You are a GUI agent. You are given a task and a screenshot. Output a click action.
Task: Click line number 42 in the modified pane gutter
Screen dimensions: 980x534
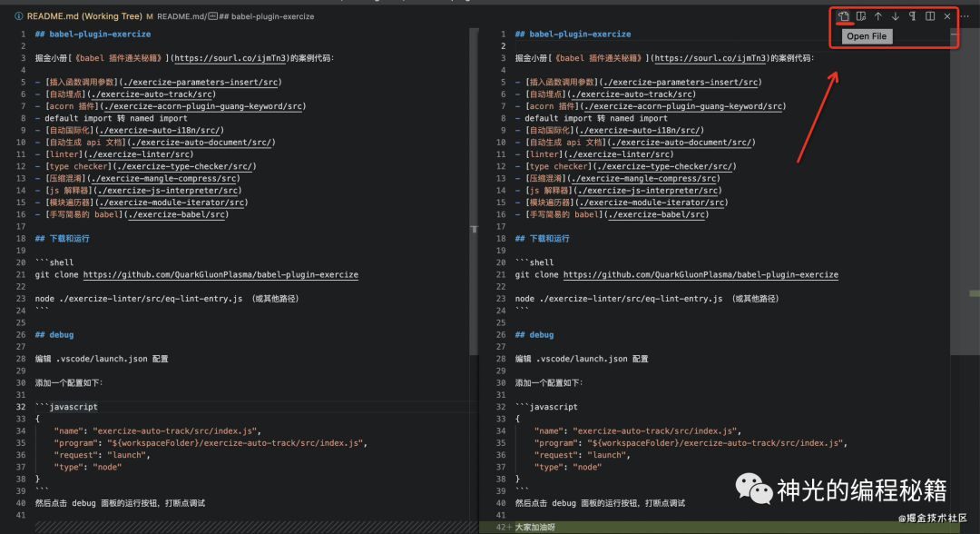coord(501,527)
